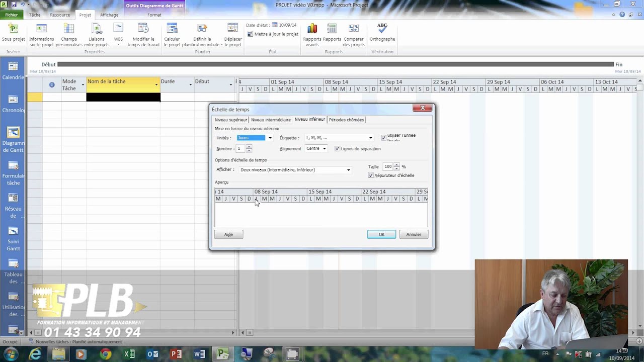Image resolution: width=644 pixels, height=362 pixels.
Task: Open Réseau de tâches view in sidebar
Action: [x=13, y=206]
